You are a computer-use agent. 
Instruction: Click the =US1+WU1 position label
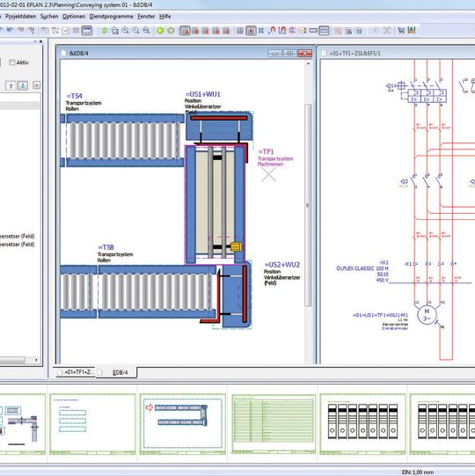(x=202, y=103)
